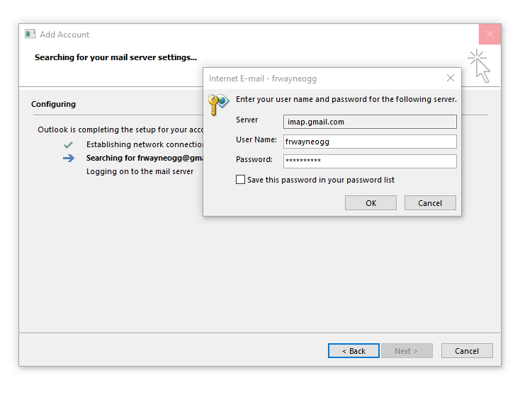The height and width of the screenshot is (397, 532).
Task: Click the blue arrow beside Searching for frwayneogg
Action: click(x=69, y=158)
